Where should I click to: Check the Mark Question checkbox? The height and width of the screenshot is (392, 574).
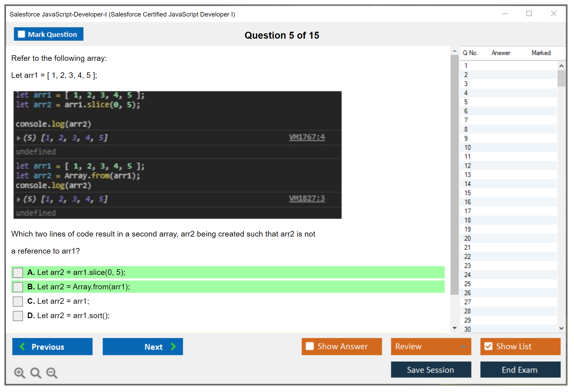click(x=21, y=34)
